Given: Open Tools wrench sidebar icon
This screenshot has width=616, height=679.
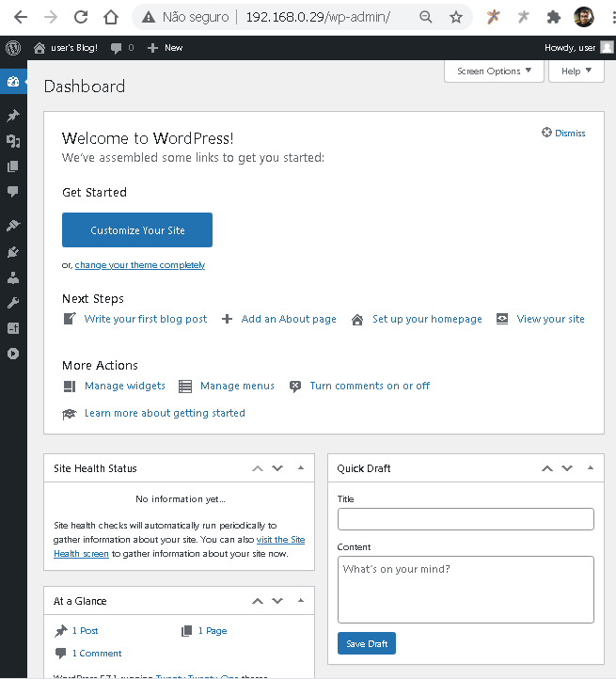Looking at the screenshot, I should click(13, 303).
